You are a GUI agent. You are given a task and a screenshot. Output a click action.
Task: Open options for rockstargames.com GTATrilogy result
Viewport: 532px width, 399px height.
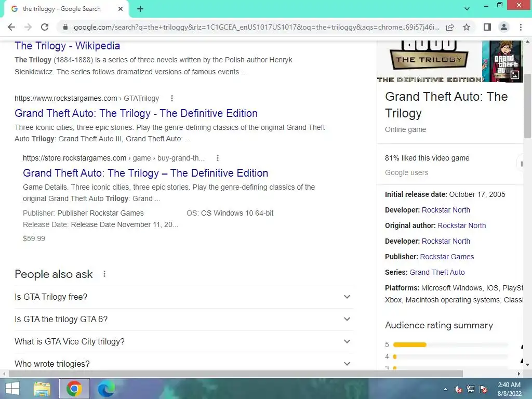pyautogui.click(x=172, y=98)
